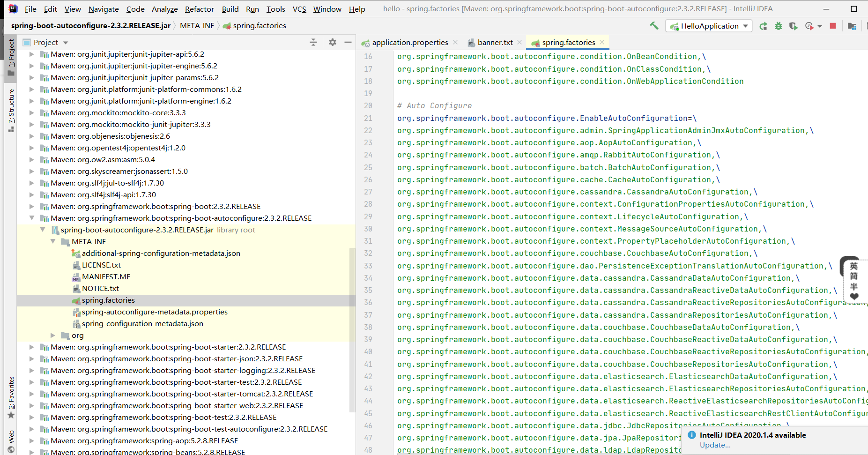The width and height of the screenshot is (868, 455).
Task: Select spring.factories in project tree
Action: coord(108,300)
